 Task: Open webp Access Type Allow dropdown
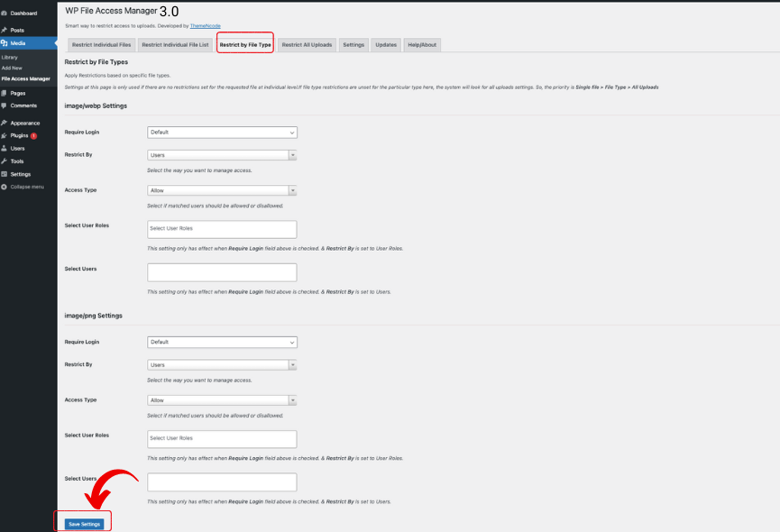pyautogui.click(x=223, y=190)
